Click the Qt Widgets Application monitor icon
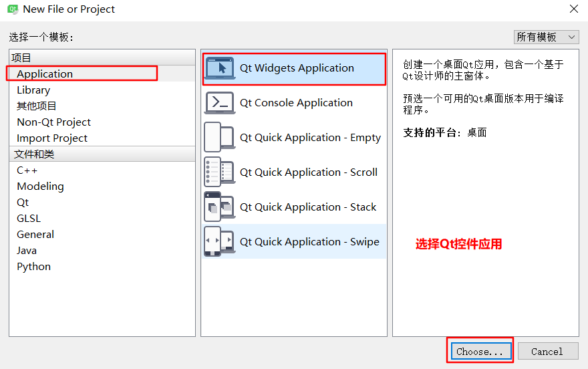This screenshot has width=588, height=369. pyautogui.click(x=220, y=68)
